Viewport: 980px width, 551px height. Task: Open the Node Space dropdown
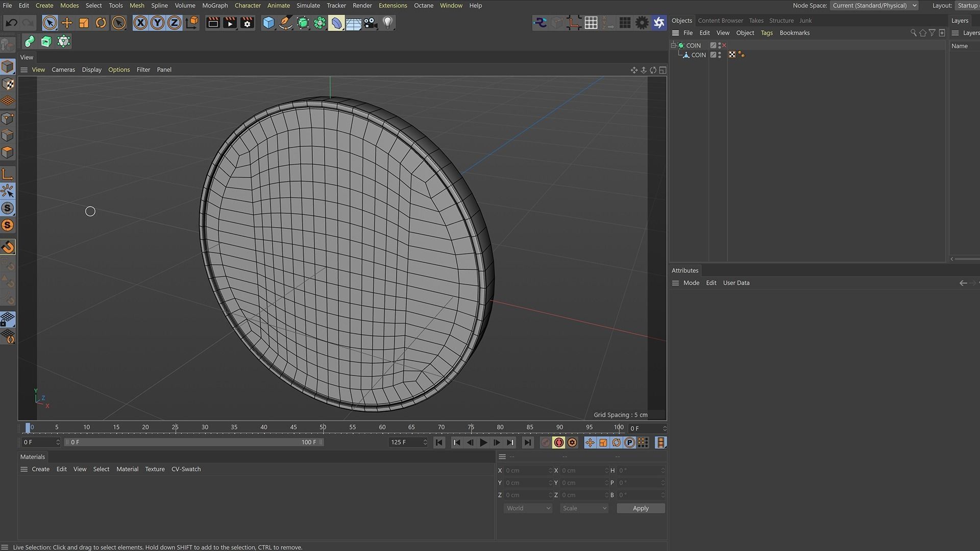(874, 6)
